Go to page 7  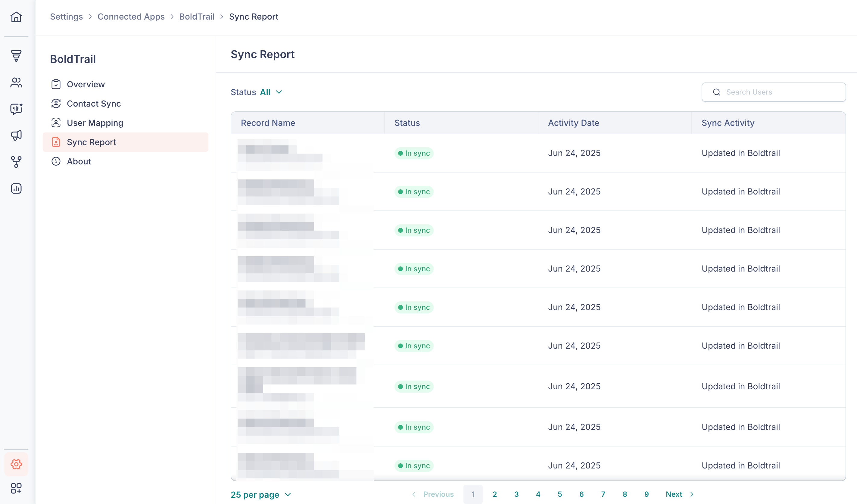point(603,494)
